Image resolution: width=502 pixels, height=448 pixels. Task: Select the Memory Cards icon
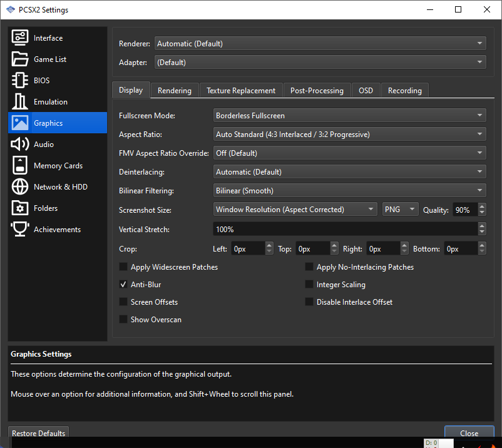(x=20, y=166)
